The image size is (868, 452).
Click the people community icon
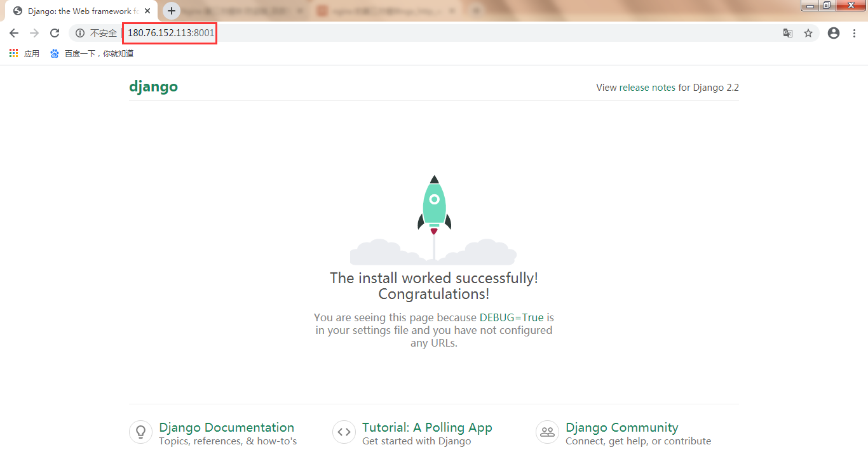(547, 432)
